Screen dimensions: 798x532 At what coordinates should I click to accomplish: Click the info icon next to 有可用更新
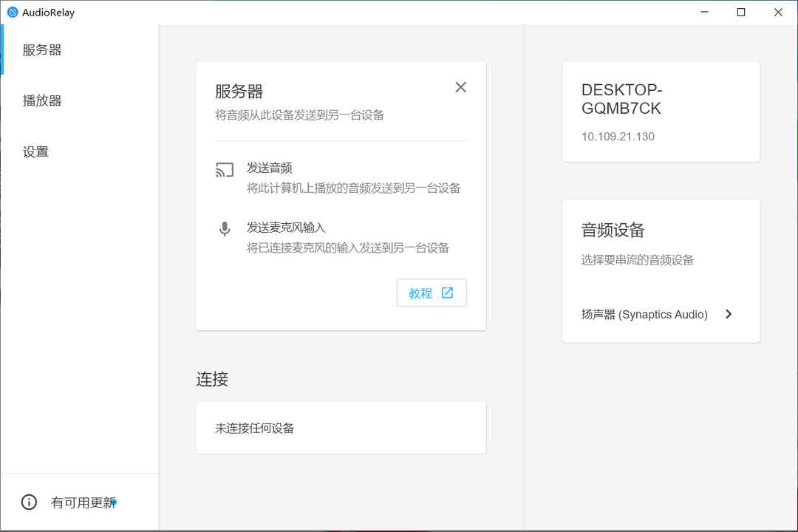(x=28, y=502)
